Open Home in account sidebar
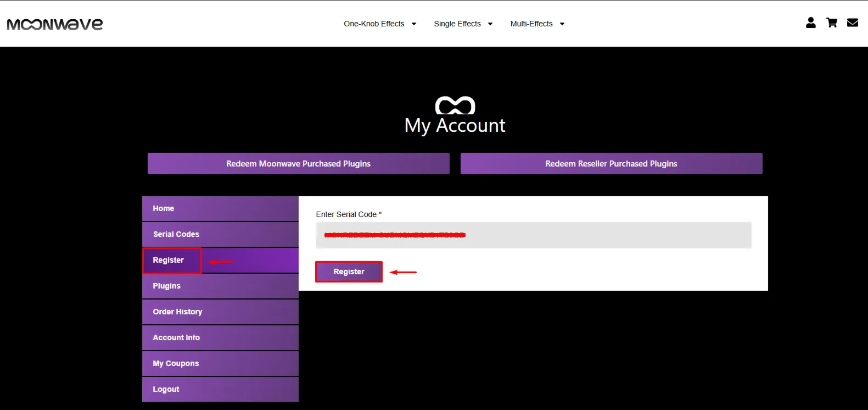The image size is (868, 410). tap(220, 209)
